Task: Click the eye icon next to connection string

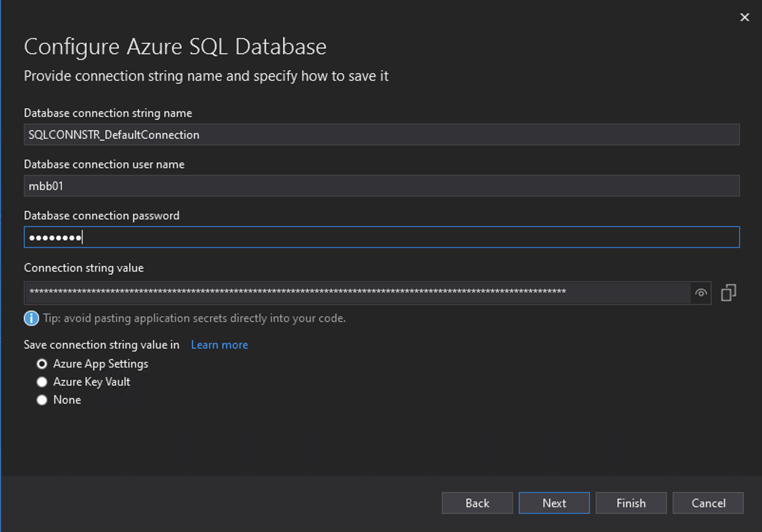Action: [x=701, y=293]
